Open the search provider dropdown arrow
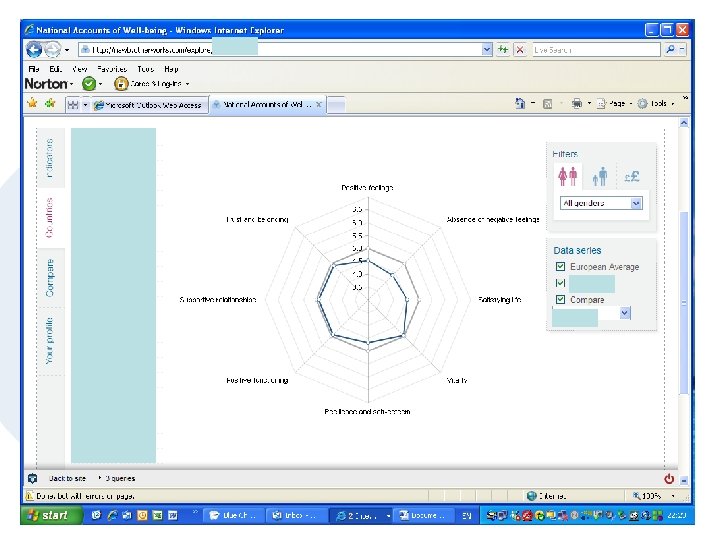The height and width of the screenshot is (540, 720). [x=682, y=50]
